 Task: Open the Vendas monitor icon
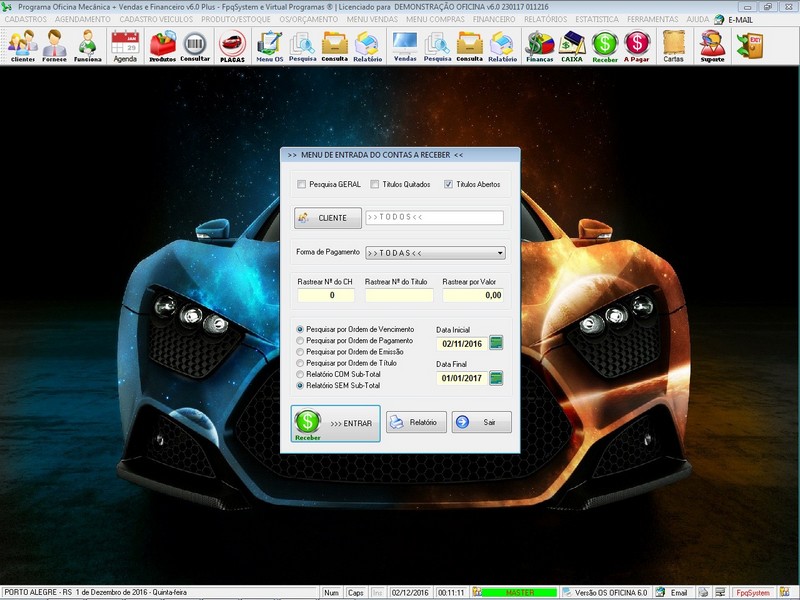[405, 46]
